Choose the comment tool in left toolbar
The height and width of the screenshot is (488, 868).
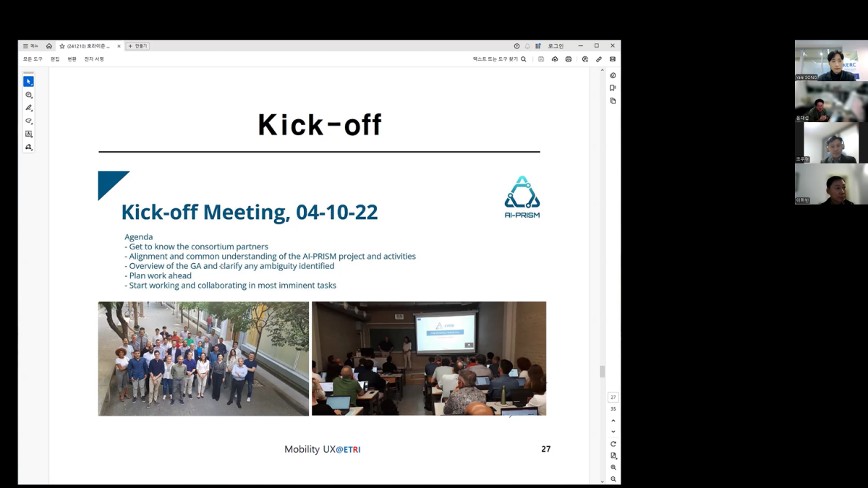(29, 95)
